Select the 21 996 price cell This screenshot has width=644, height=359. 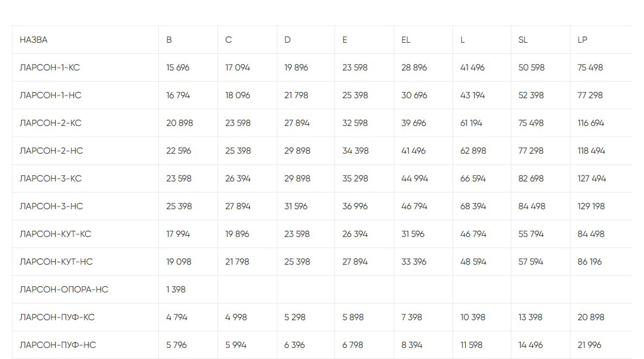point(589,345)
